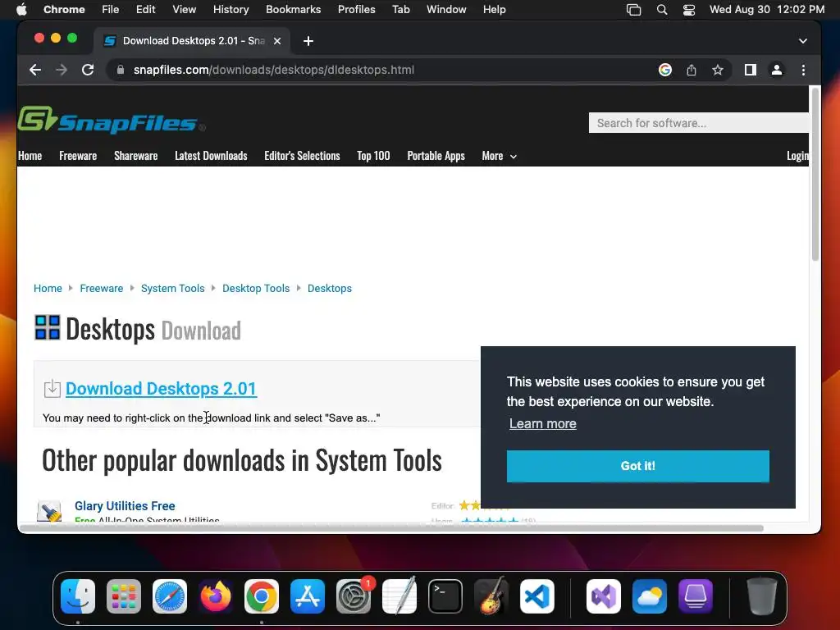Click the Download Desktops 2.01 link
The image size is (840, 630).
(162, 388)
